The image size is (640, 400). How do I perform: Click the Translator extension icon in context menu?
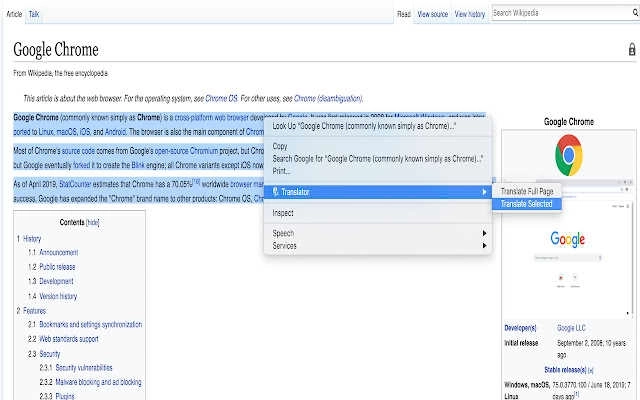(274, 192)
